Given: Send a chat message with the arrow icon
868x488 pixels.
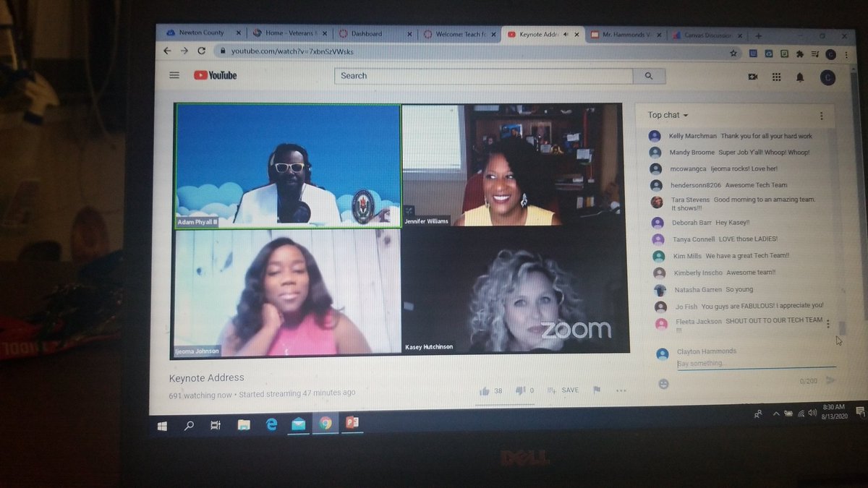Looking at the screenshot, I should coord(830,379).
